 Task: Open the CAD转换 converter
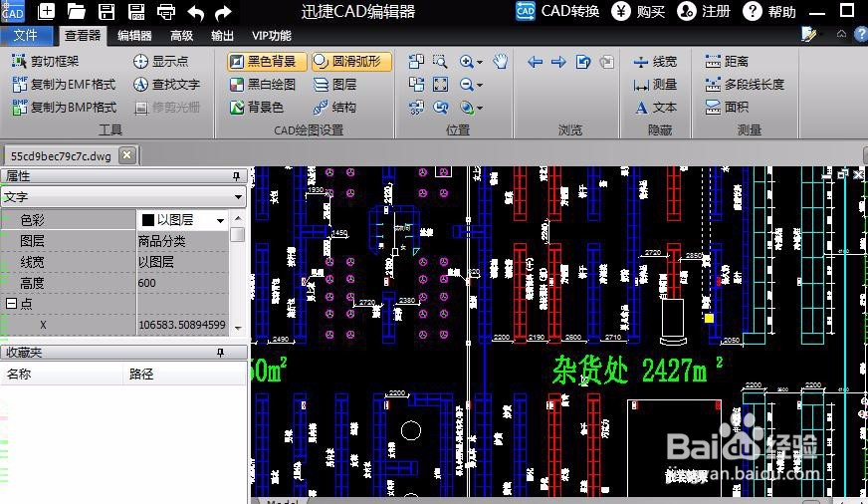click(x=557, y=11)
